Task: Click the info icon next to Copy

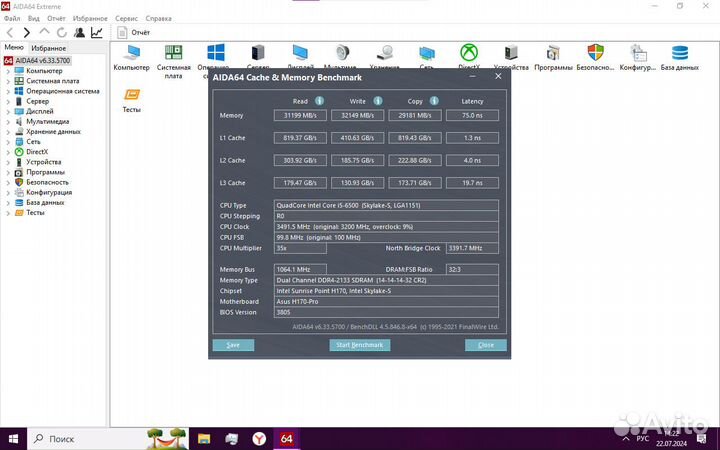Action: click(434, 101)
